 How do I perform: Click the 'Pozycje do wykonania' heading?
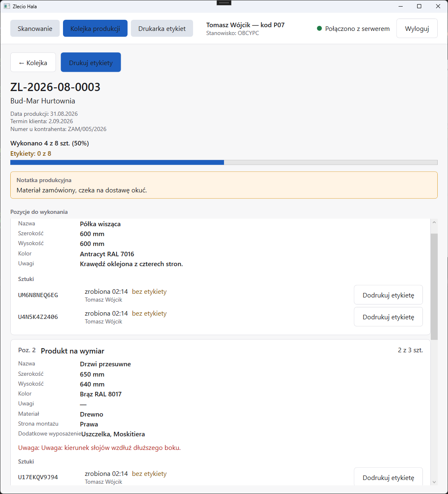click(x=39, y=212)
